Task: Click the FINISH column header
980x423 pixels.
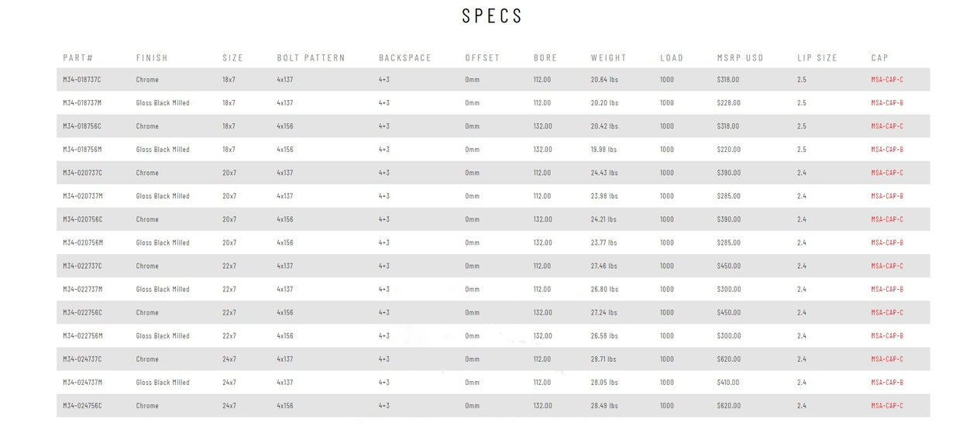Action: [152, 58]
